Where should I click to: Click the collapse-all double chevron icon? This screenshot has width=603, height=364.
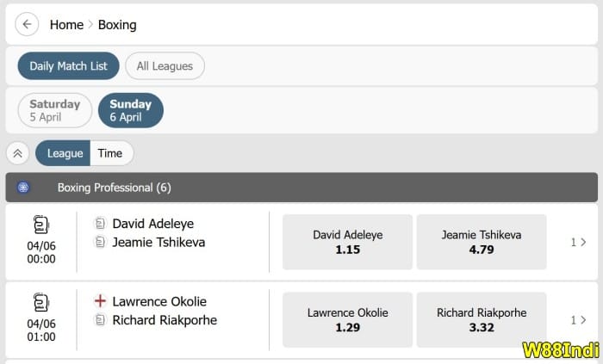click(x=18, y=153)
